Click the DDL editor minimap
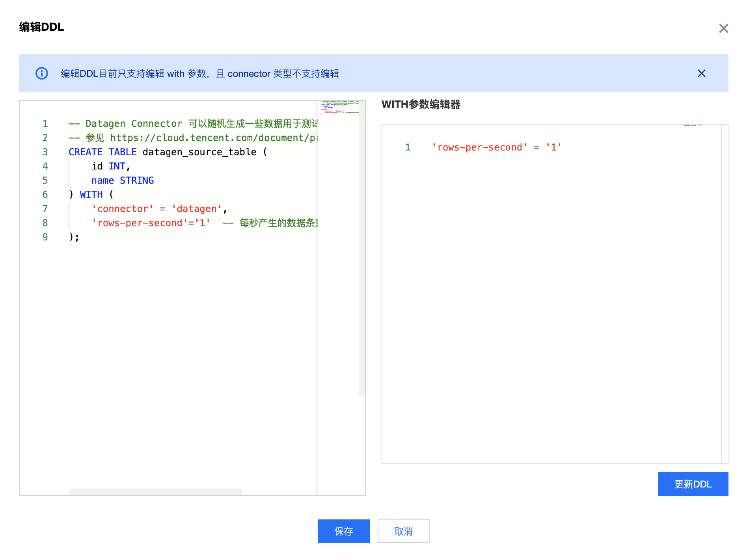This screenshot has height=560, width=747. (x=338, y=298)
